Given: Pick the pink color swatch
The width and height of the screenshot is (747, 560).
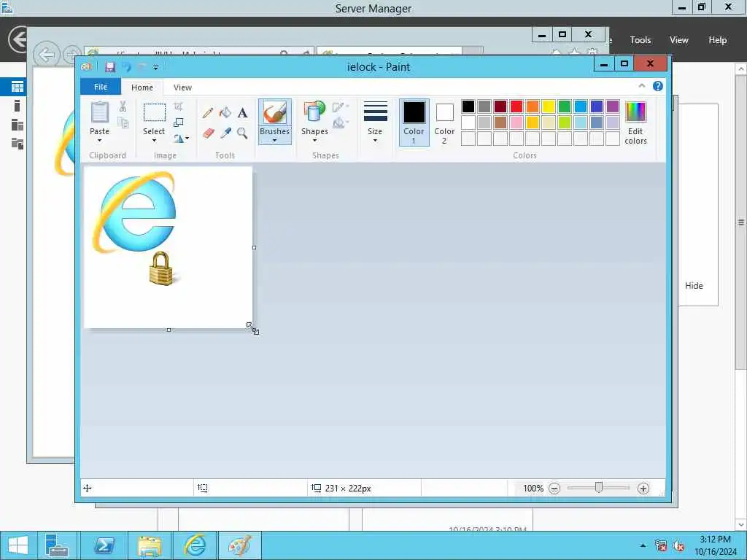Looking at the screenshot, I should (516, 122).
